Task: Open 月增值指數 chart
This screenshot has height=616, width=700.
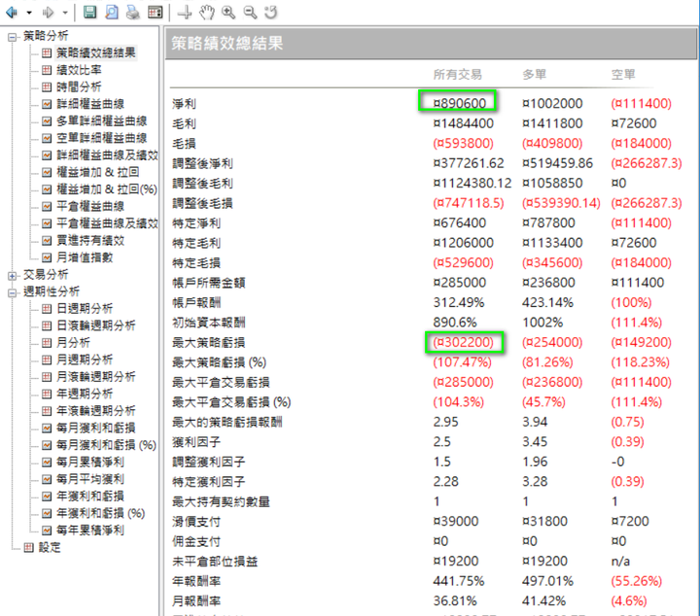Action: coord(85,257)
